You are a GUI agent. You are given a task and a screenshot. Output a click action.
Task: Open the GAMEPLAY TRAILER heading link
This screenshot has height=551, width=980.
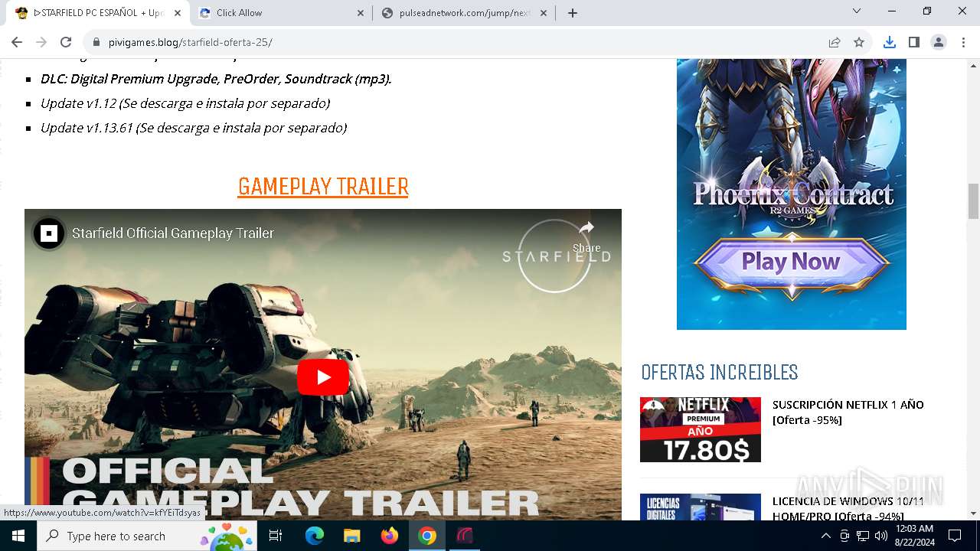click(323, 186)
